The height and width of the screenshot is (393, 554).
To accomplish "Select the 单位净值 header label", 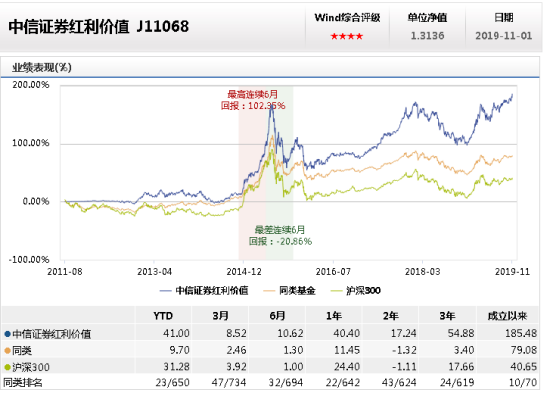I will [427, 18].
